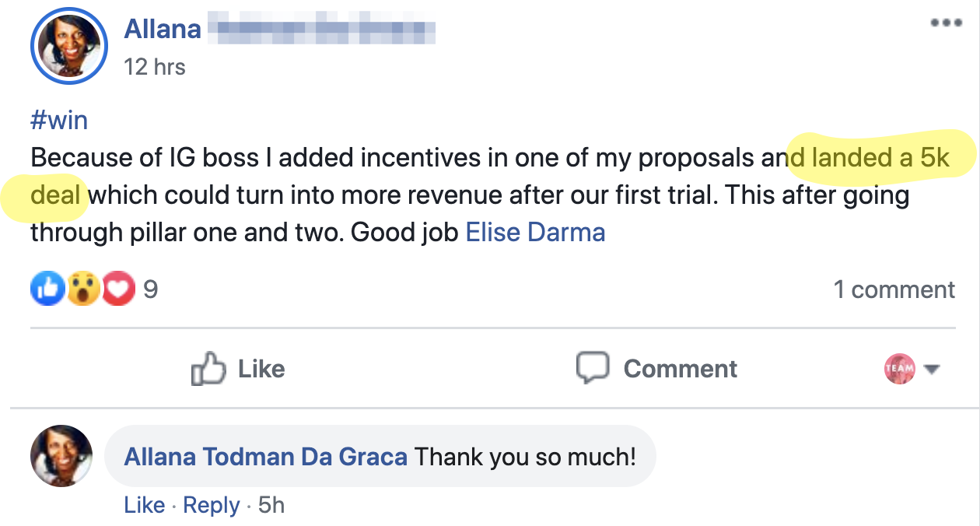Viewport: 980px width, 526px height.
Task: Like the post using the thumb button
Action: [238, 369]
